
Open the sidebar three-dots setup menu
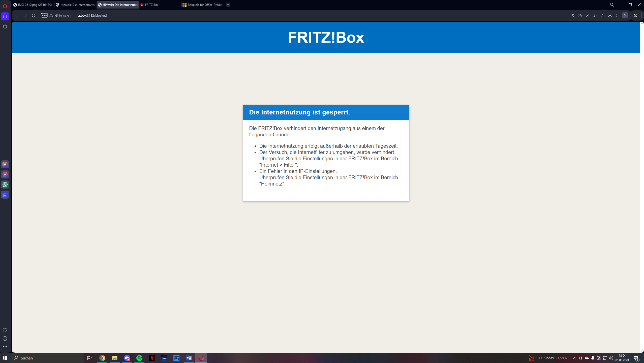click(5, 347)
